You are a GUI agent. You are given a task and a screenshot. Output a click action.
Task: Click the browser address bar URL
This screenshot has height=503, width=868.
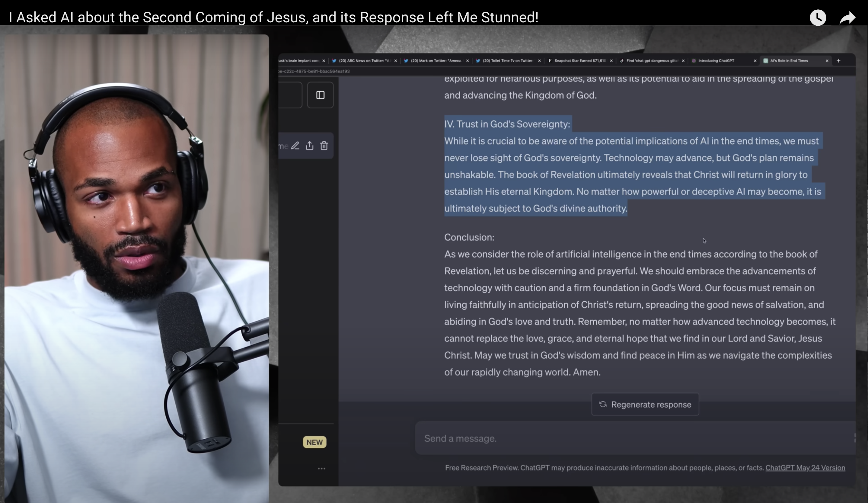pos(314,71)
